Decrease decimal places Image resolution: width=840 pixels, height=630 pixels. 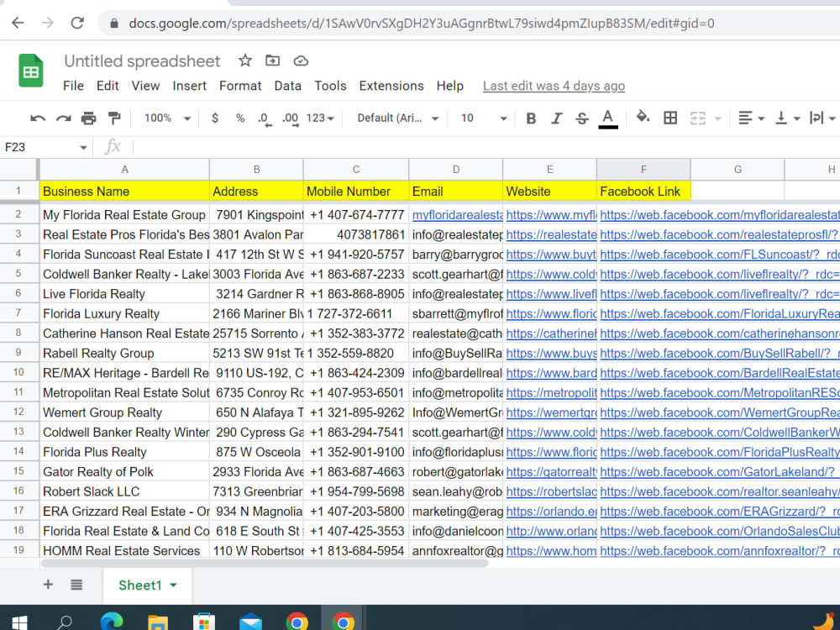pos(264,119)
